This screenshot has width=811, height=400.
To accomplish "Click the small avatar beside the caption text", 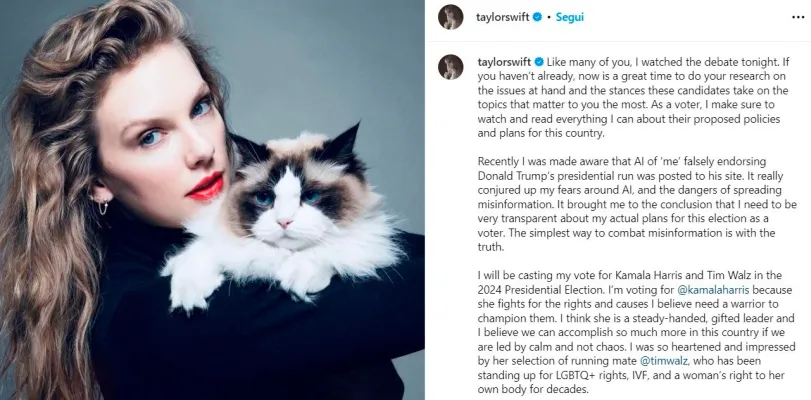I will coord(450,67).
